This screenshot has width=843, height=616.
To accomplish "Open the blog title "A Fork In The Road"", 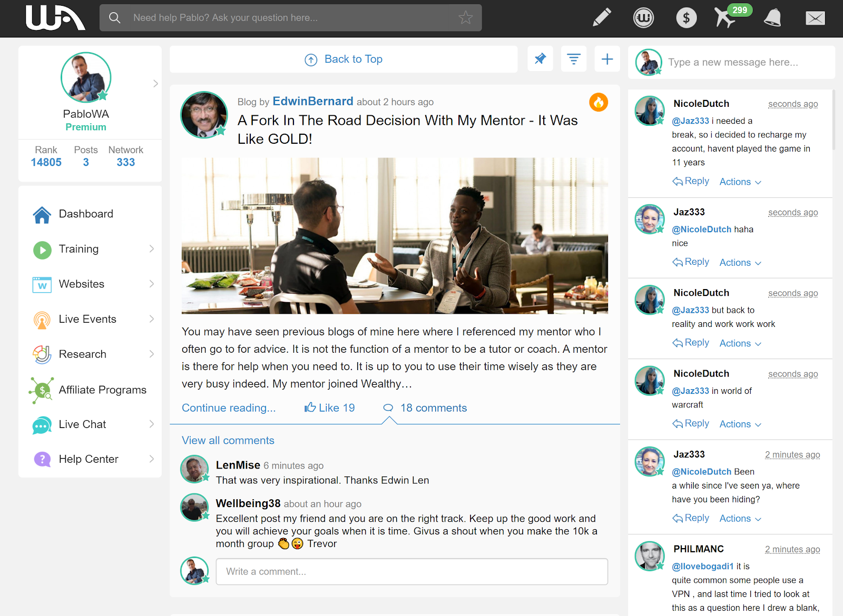I will (x=408, y=130).
